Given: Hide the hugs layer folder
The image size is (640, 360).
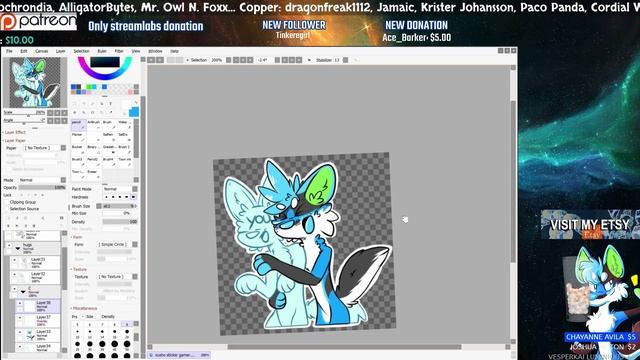Looking at the screenshot, I should pos(9,246).
